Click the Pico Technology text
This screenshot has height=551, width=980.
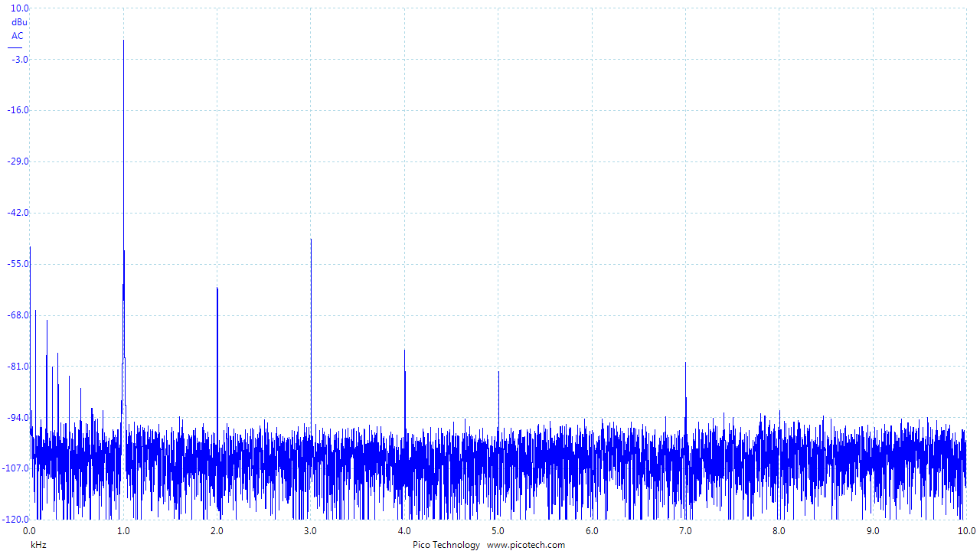(x=446, y=545)
